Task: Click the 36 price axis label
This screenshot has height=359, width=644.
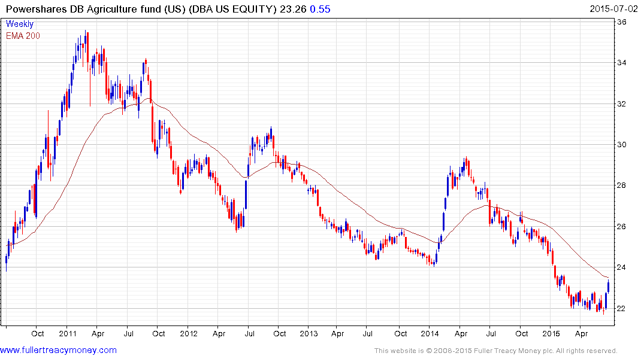Action: pyautogui.click(x=622, y=22)
